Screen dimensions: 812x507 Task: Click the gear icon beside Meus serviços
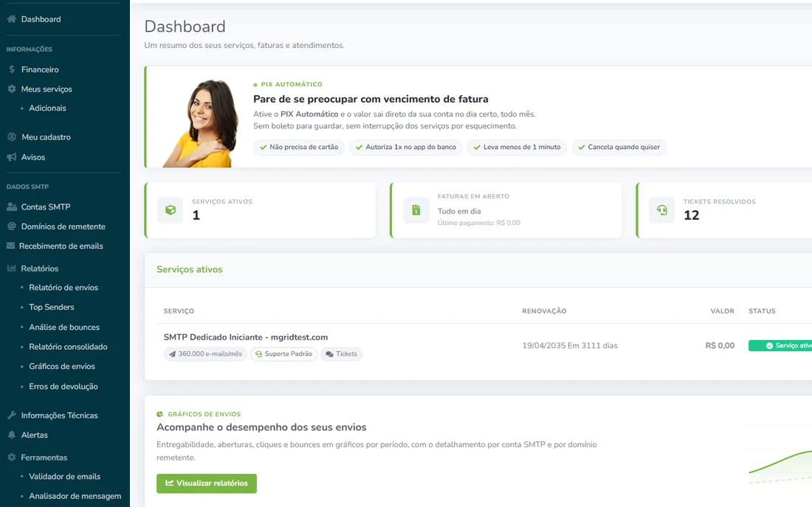tap(11, 89)
